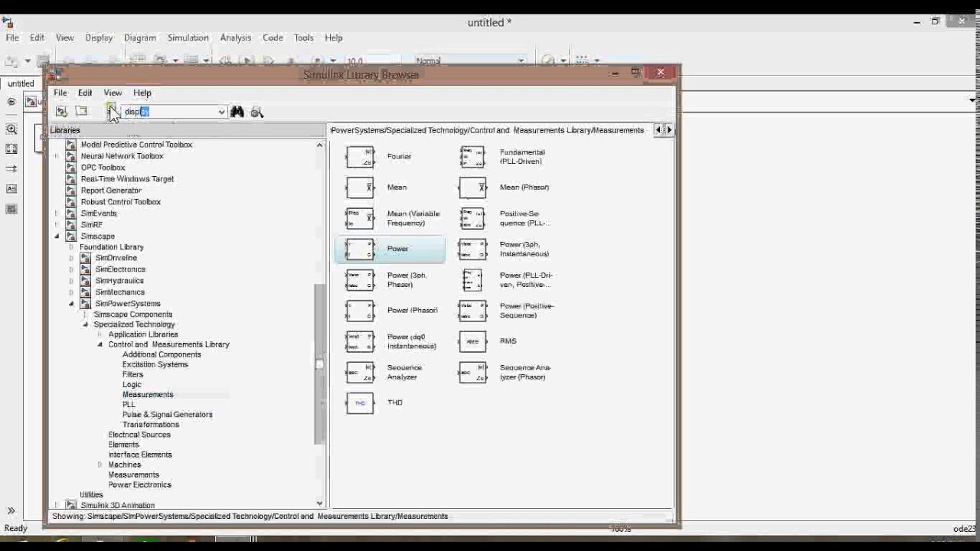
Task: Select the Mean block icon
Action: click(x=360, y=187)
